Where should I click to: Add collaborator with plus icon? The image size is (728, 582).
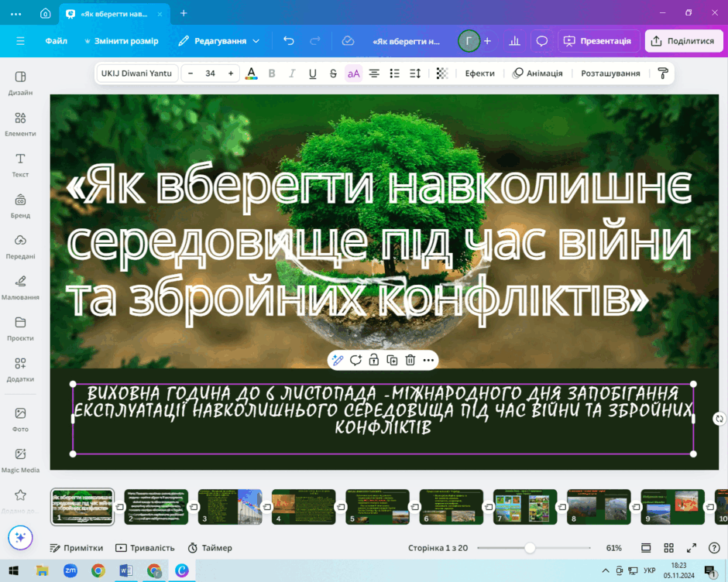(x=487, y=41)
